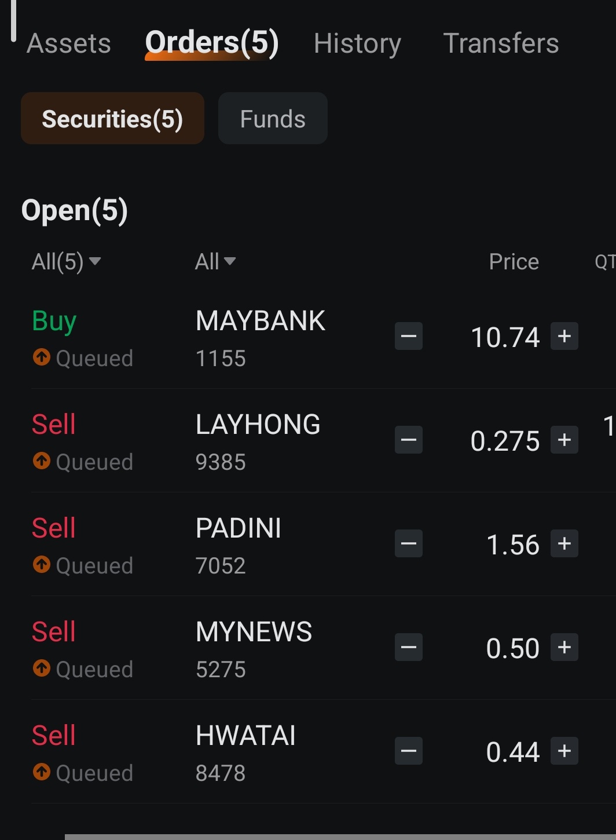Increase the PADINI order price
The image size is (616, 840).
tap(564, 543)
